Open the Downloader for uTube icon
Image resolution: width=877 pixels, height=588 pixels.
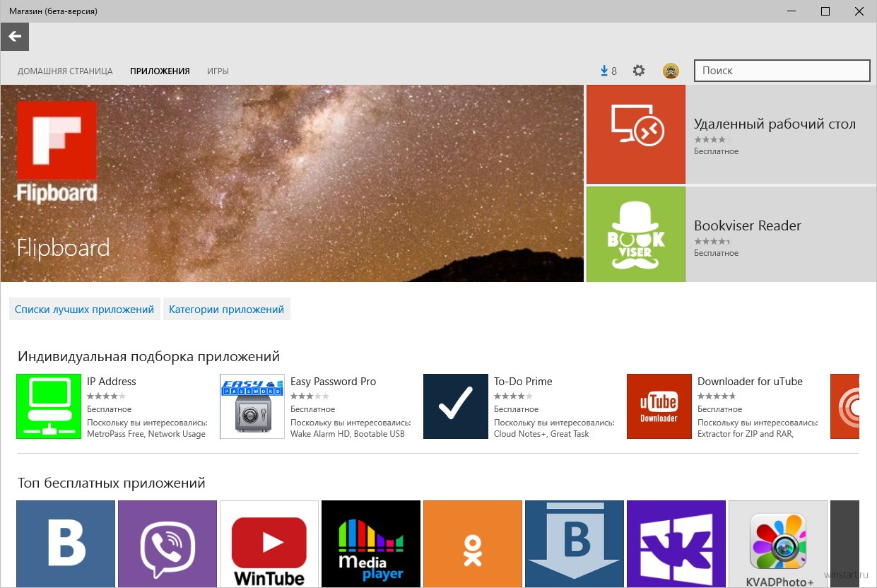659,406
